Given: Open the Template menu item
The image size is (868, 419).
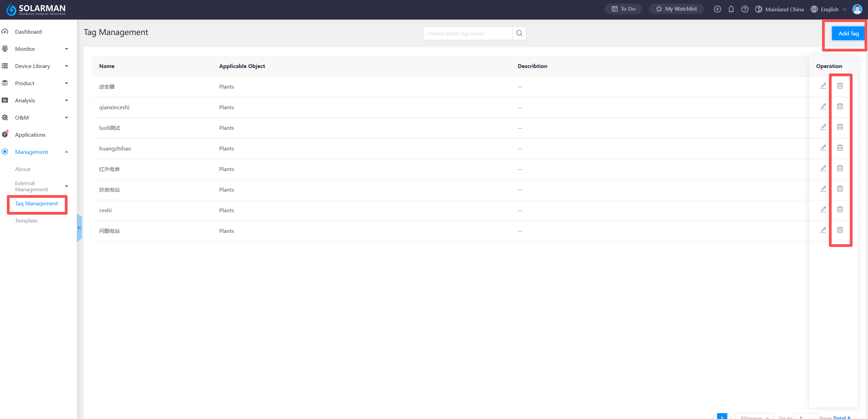Looking at the screenshot, I should pyautogui.click(x=26, y=220).
